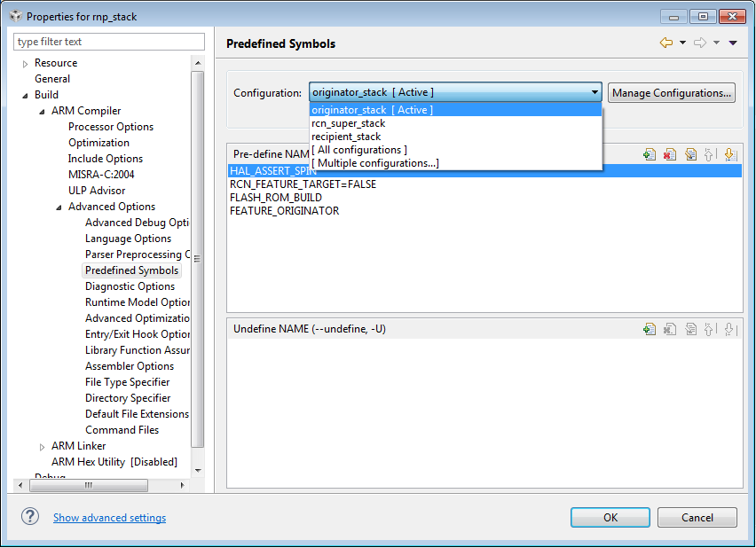Open the properties page view menu arrow

(733, 43)
